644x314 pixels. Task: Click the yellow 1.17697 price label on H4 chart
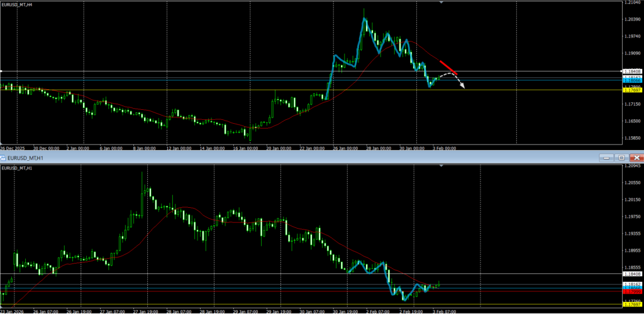[x=631, y=90]
